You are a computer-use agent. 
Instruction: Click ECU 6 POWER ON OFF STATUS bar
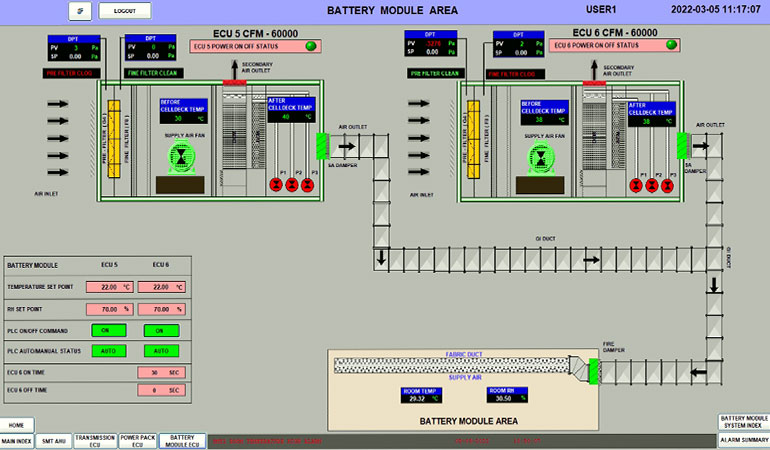coord(614,45)
